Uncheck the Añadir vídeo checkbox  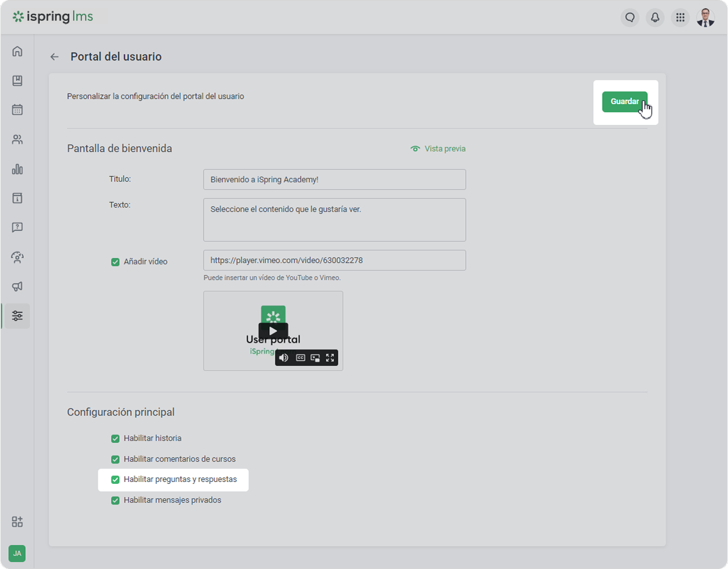point(115,262)
